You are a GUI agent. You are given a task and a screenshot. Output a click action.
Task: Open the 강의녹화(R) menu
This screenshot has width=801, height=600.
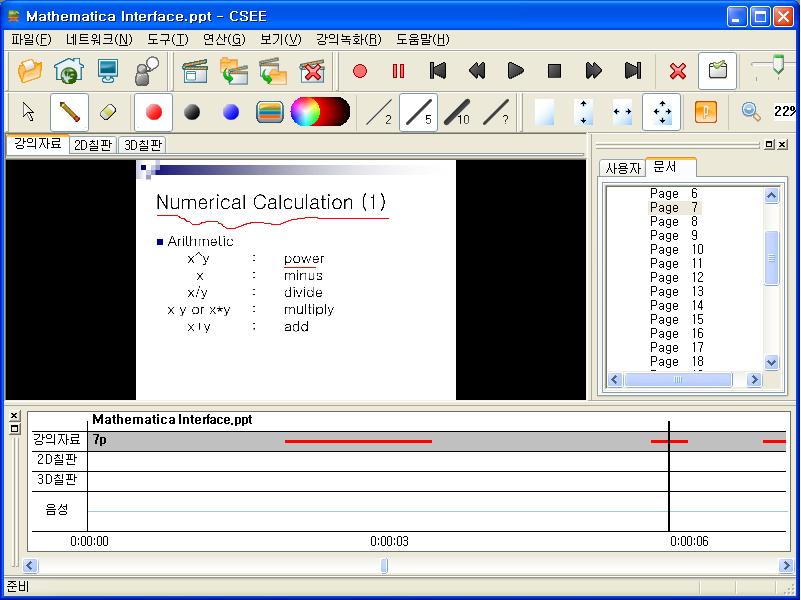(x=348, y=40)
